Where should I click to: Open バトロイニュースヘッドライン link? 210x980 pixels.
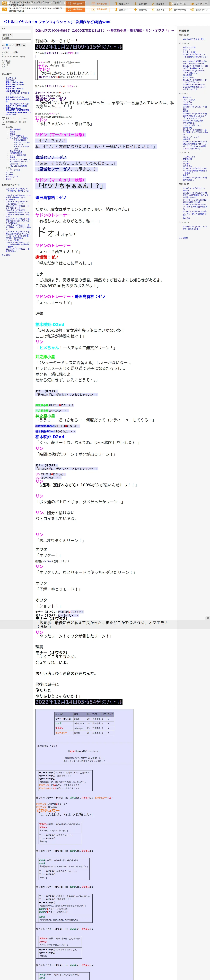(22, 143)
